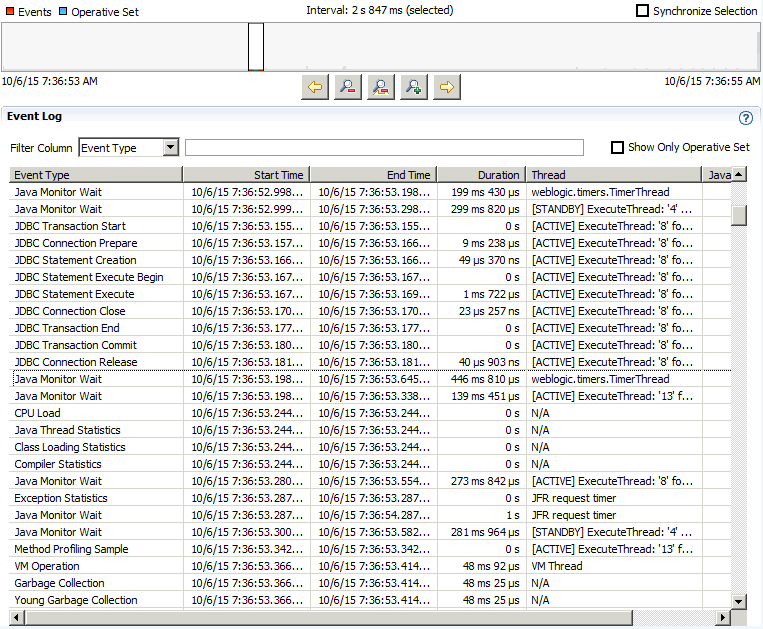
Task: Select the CPU Load row
Action: [370, 413]
